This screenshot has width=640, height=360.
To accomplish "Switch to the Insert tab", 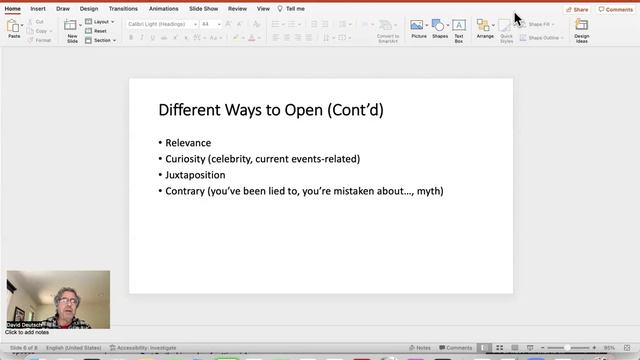I will pos(38,9).
